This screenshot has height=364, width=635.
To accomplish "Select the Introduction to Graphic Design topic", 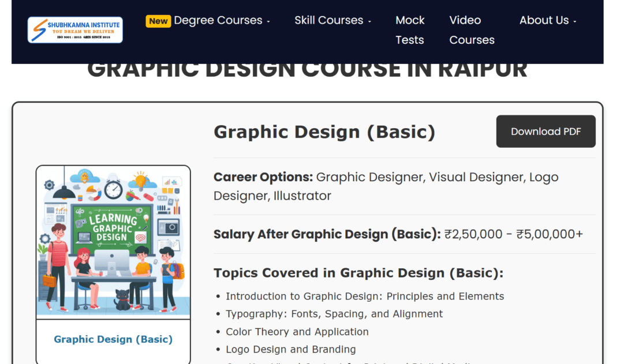I will point(365,297).
